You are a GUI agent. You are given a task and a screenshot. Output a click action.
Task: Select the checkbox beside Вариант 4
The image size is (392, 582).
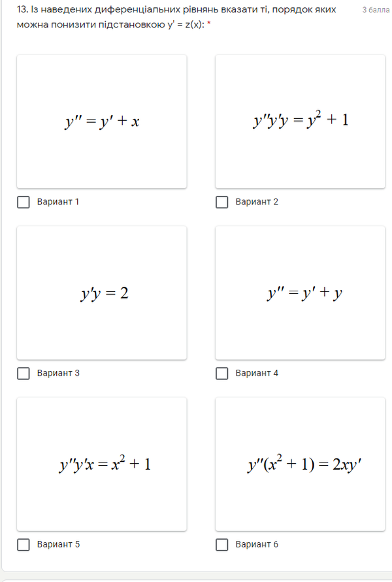click(222, 373)
